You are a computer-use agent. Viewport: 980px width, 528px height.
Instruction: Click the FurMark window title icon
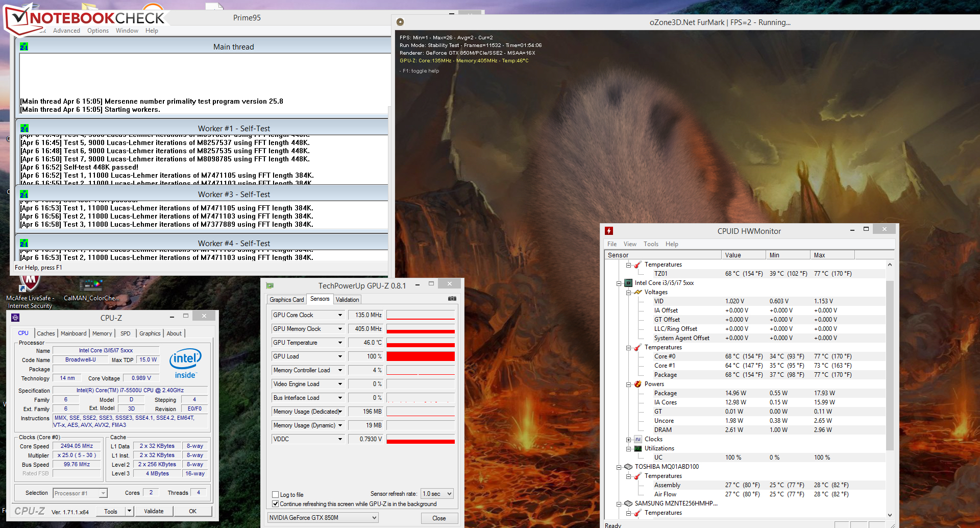click(x=400, y=22)
